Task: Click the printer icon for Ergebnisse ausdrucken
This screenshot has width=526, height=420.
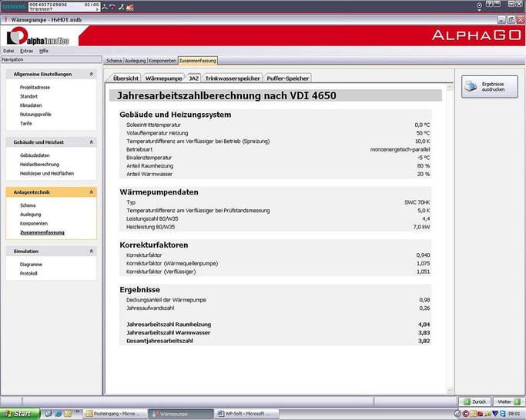Action: coord(470,86)
